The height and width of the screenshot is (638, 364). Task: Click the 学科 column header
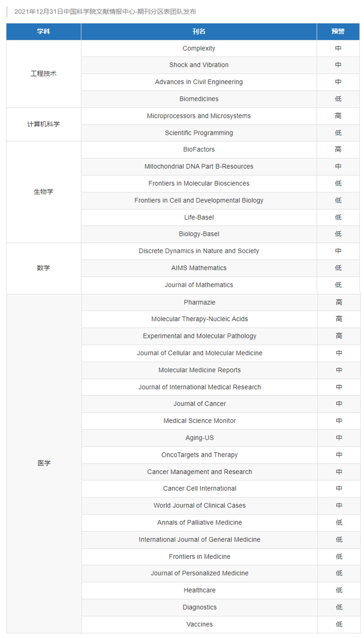click(44, 32)
